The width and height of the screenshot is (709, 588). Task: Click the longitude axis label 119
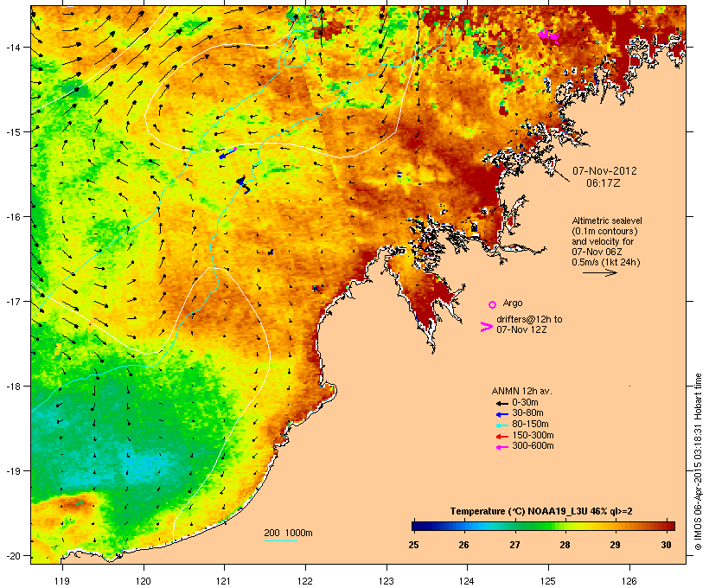pos(62,580)
